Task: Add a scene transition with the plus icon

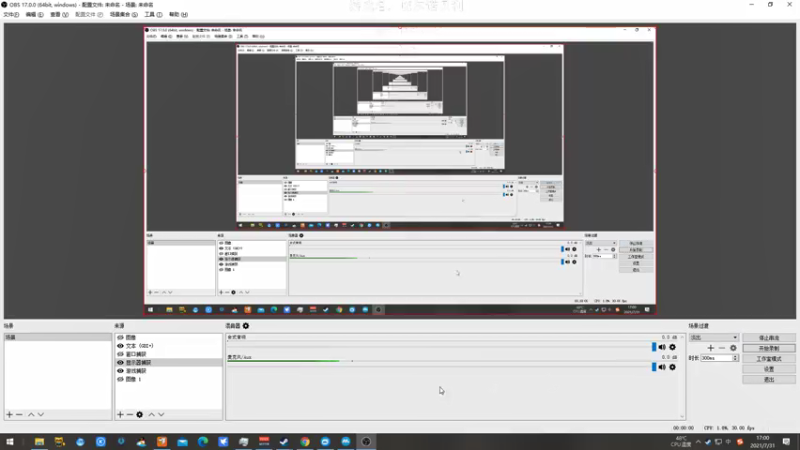Action: tap(711, 348)
